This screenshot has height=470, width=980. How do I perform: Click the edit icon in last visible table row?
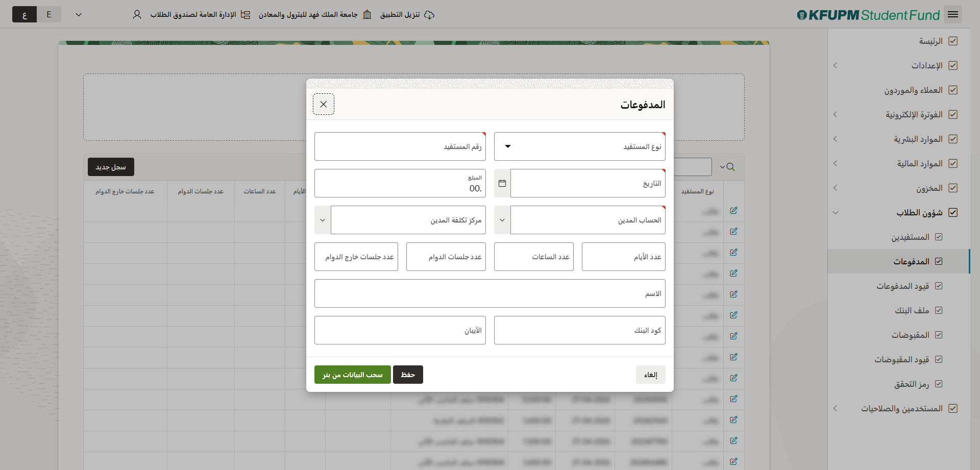point(733,461)
